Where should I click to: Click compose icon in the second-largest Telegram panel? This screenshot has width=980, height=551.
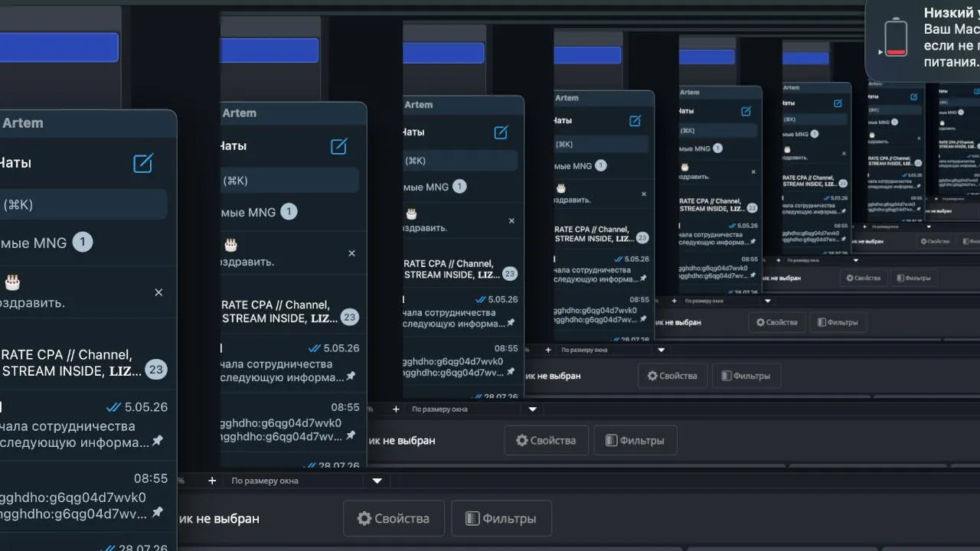click(339, 146)
